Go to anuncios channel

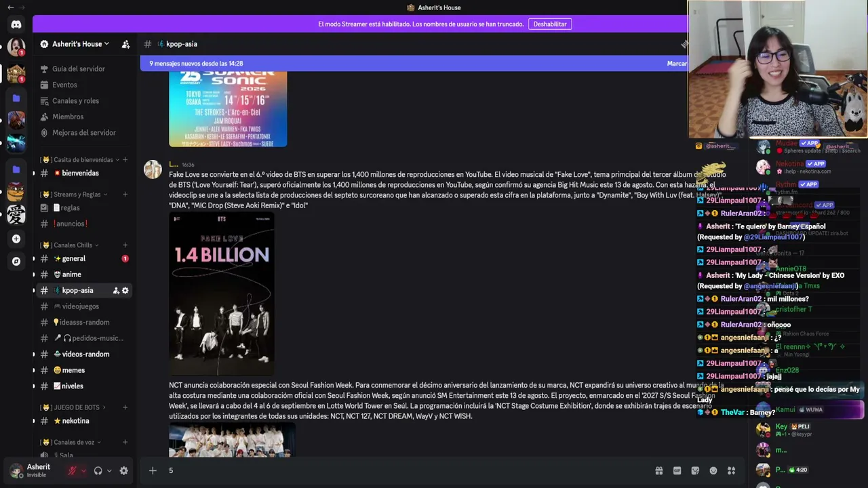85,224
